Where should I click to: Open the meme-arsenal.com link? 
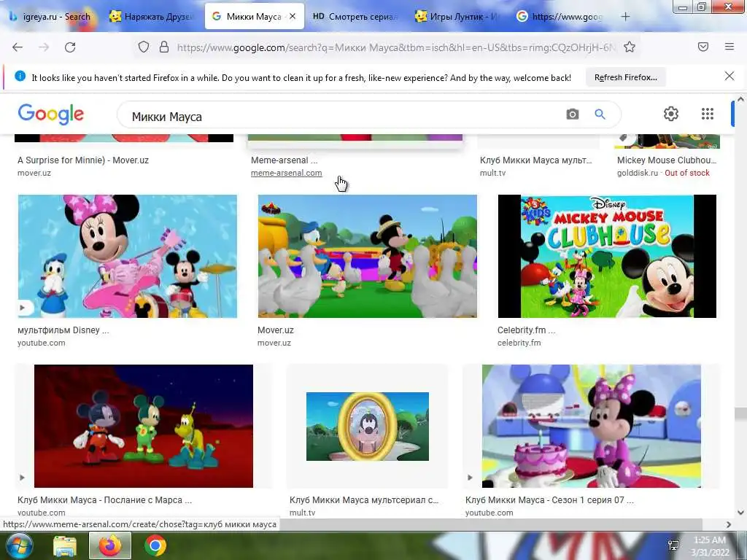pos(286,173)
